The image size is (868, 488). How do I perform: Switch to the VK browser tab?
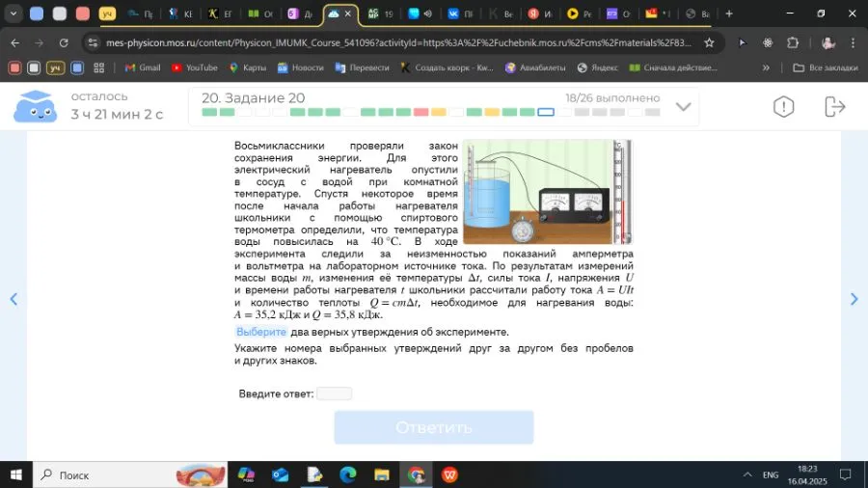pyautogui.click(x=459, y=14)
